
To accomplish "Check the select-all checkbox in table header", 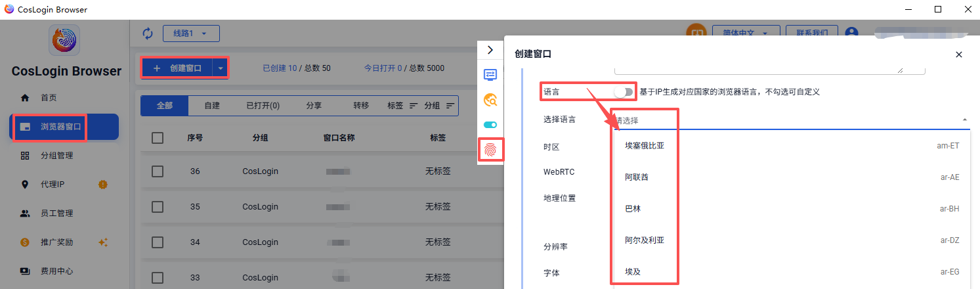I will point(158,138).
